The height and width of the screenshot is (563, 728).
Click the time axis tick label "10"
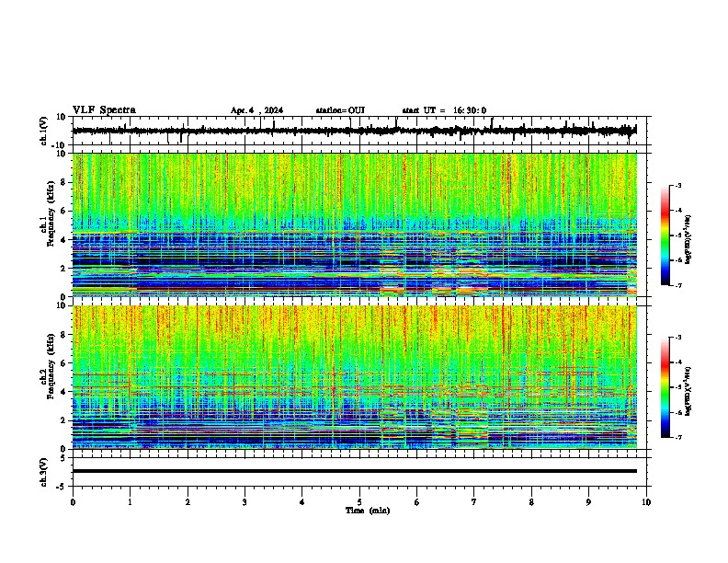[646, 502]
